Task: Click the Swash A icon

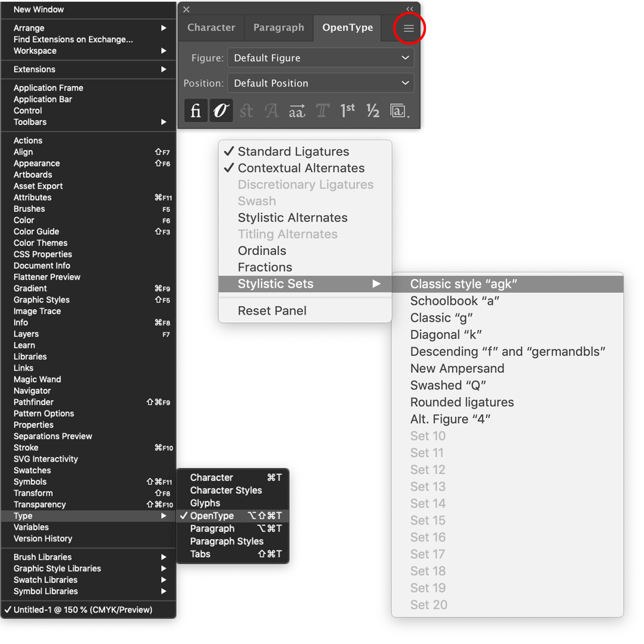Action: click(271, 110)
